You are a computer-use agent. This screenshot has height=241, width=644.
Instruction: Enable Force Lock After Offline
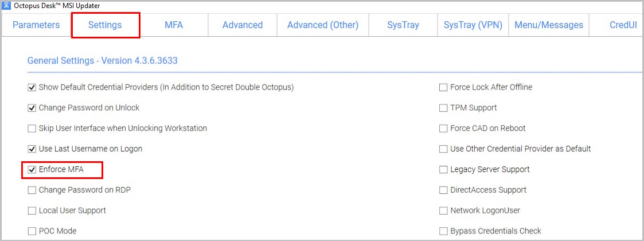coord(443,87)
